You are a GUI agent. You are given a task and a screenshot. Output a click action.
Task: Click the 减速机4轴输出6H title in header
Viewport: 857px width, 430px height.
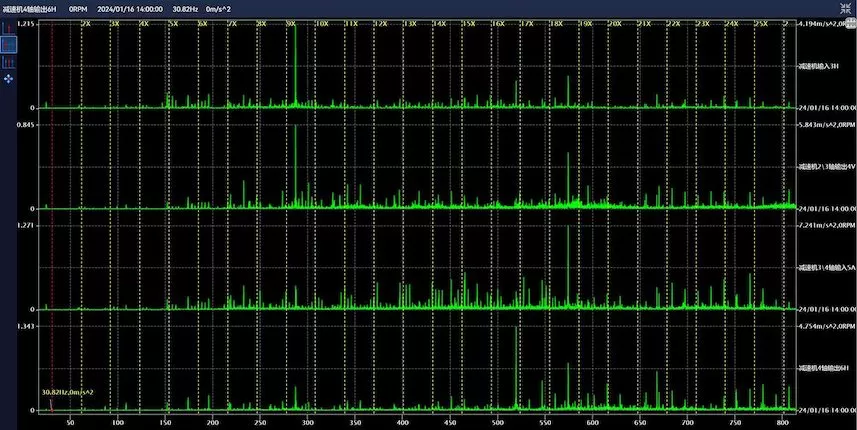30,8
